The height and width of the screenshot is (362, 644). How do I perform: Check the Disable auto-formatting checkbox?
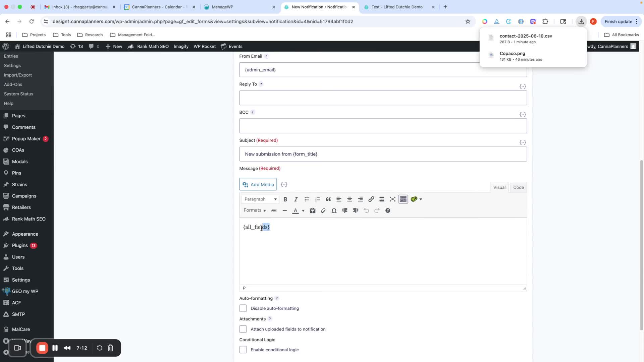tap(243, 308)
